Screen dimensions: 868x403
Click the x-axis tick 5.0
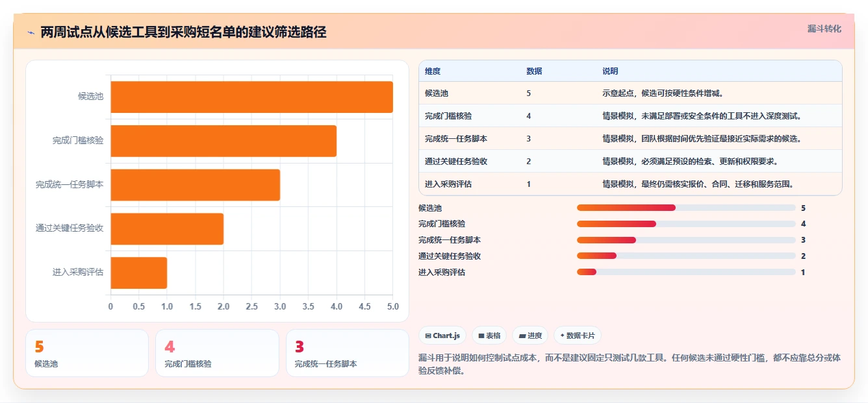click(x=392, y=306)
